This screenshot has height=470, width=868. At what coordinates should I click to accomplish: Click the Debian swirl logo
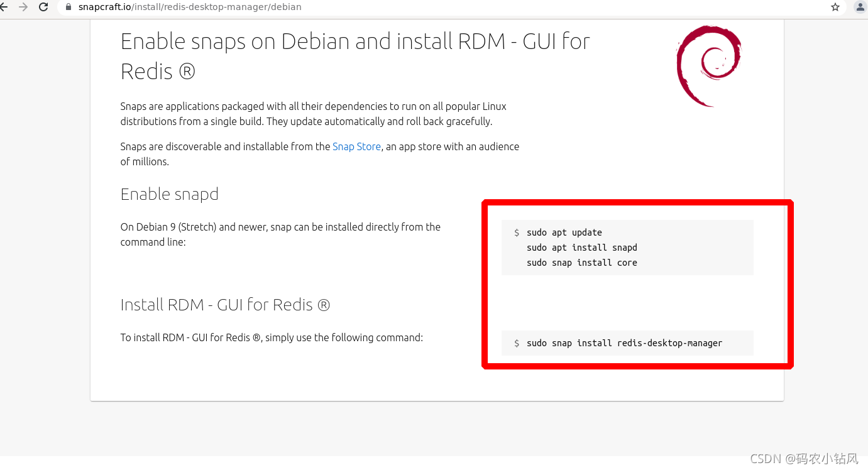click(x=708, y=65)
